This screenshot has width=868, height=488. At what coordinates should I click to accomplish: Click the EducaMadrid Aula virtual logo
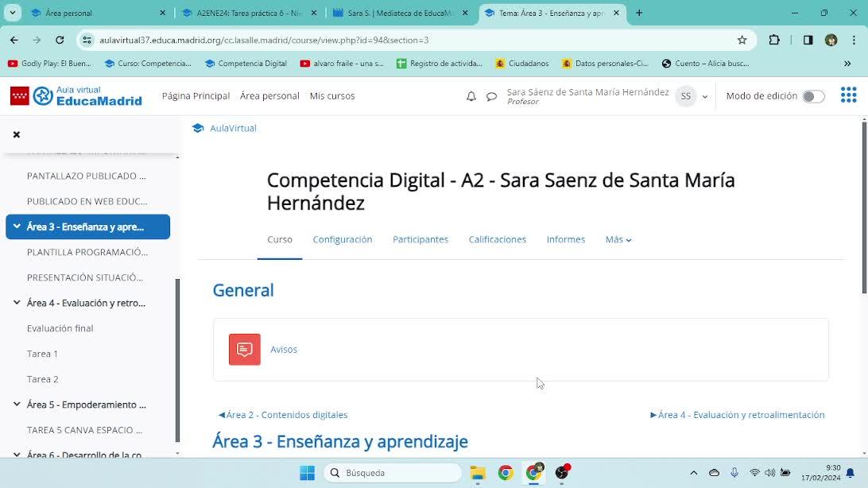click(x=76, y=95)
